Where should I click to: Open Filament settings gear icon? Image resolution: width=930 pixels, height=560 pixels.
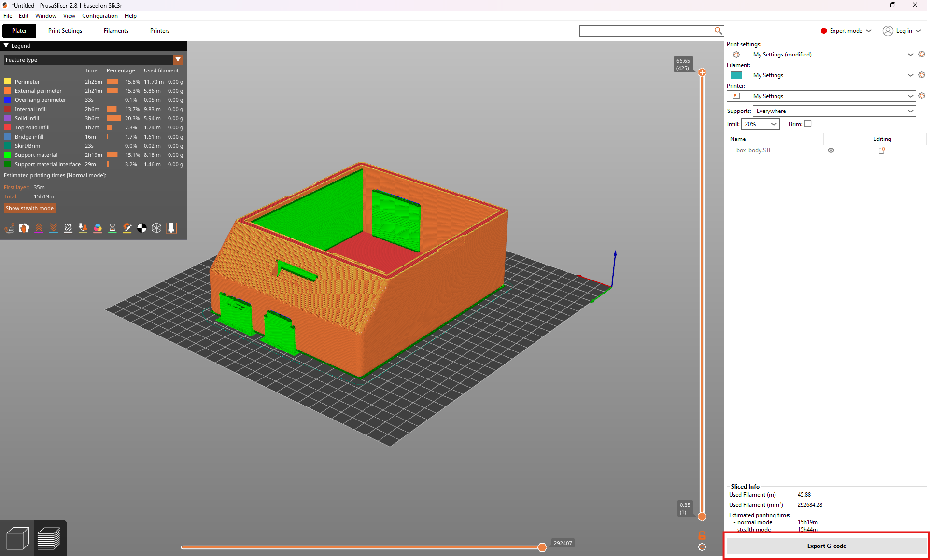click(x=922, y=75)
